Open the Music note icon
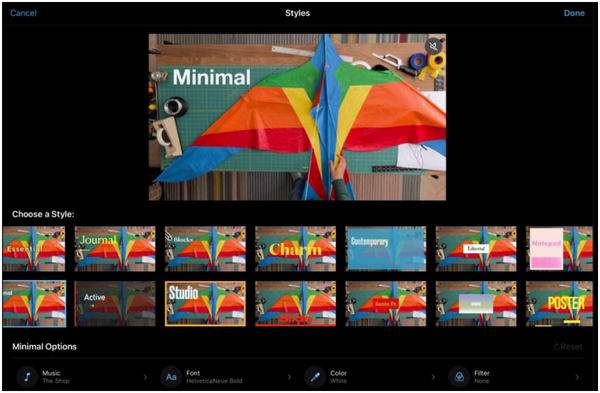600x393 pixels. pyautogui.click(x=27, y=377)
